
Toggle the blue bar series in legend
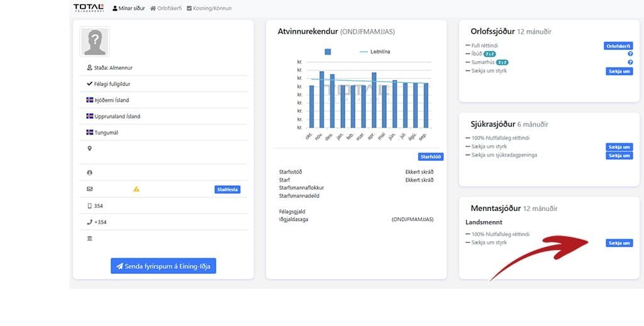328,52
